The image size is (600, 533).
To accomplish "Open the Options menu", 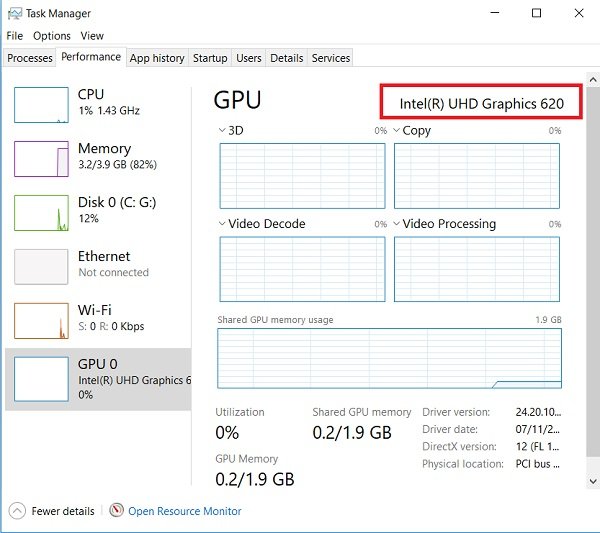I will pos(52,36).
